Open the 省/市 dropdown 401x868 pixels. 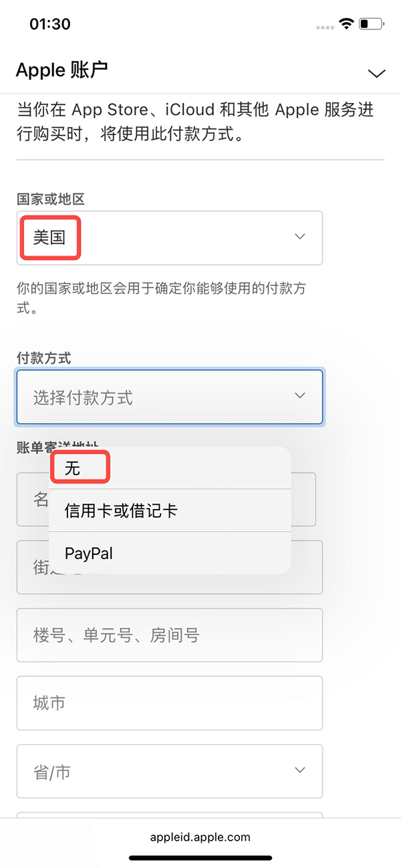170,771
